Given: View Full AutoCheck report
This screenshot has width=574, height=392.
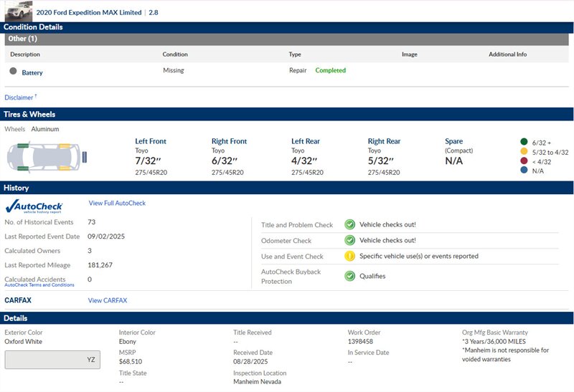Looking at the screenshot, I should pos(117,204).
